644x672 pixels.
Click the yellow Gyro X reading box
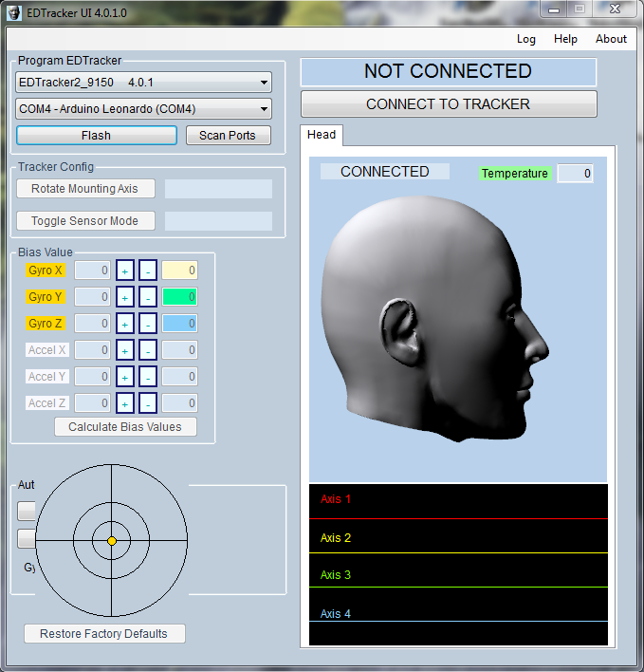pyautogui.click(x=180, y=271)
